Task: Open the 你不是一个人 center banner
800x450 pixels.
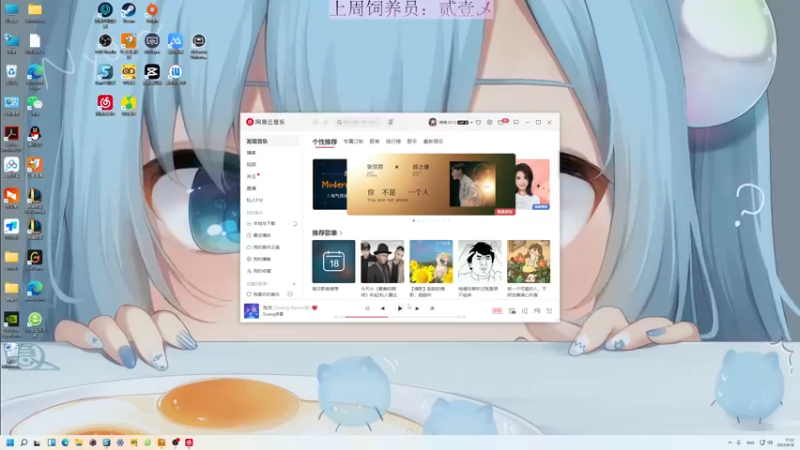Action: pyautogui.click(x=431, y=184)
